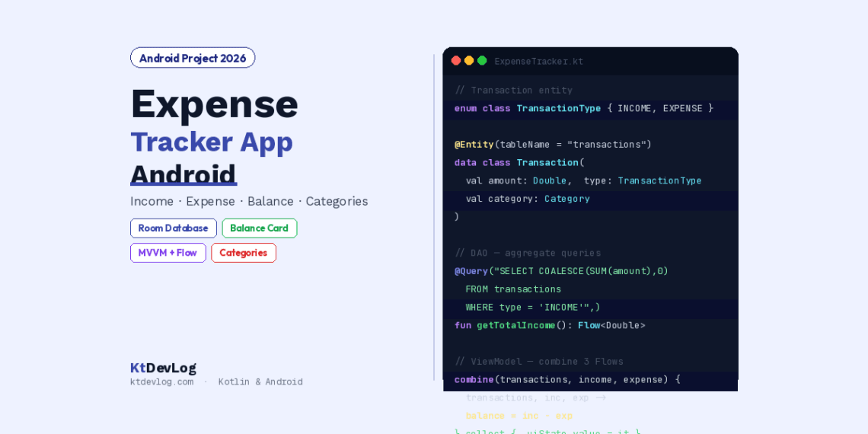Screen dimensions: 868x434
Task: Click the Expense headline text
Action: 214,104
